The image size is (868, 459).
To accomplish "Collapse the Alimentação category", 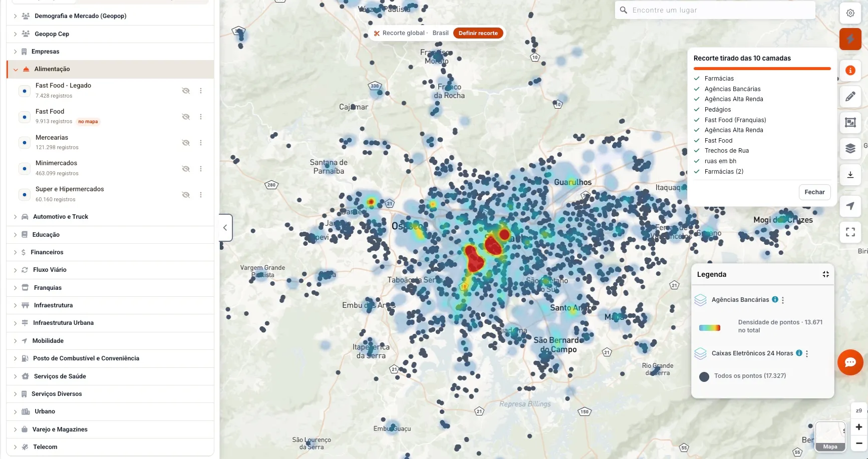I will (110, 69).
